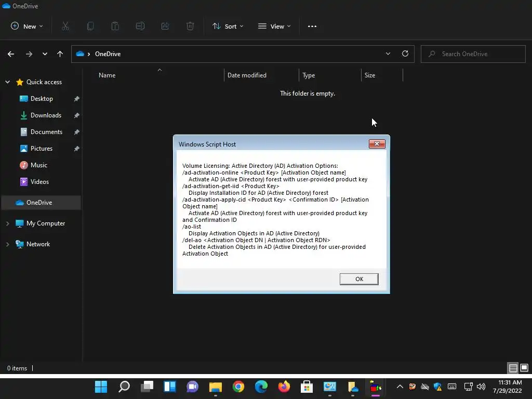
Task: Click the Share icon in toolbar
Action: click(x=165, y=26)
